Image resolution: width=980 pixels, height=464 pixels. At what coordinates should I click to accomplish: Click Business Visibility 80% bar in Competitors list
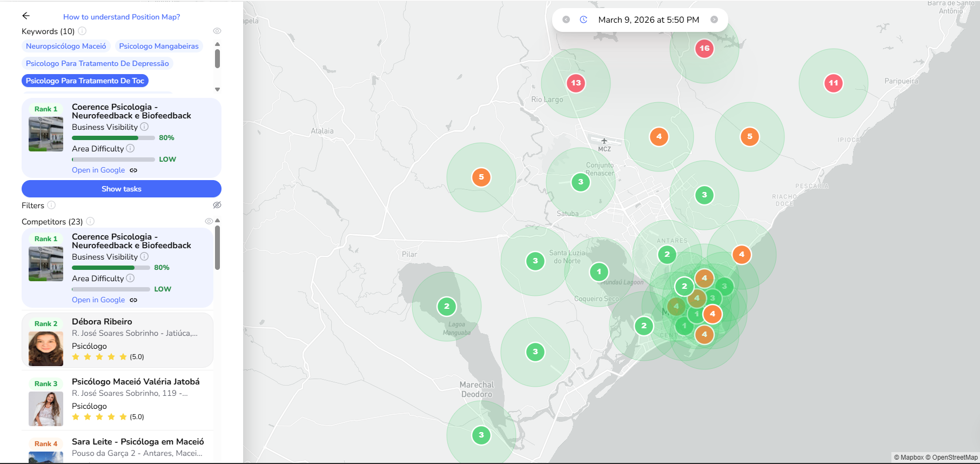click(x=111, y=268)
